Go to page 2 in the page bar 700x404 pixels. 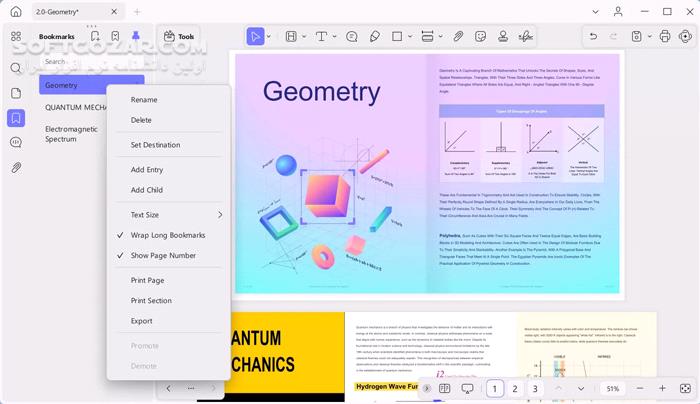515,388
